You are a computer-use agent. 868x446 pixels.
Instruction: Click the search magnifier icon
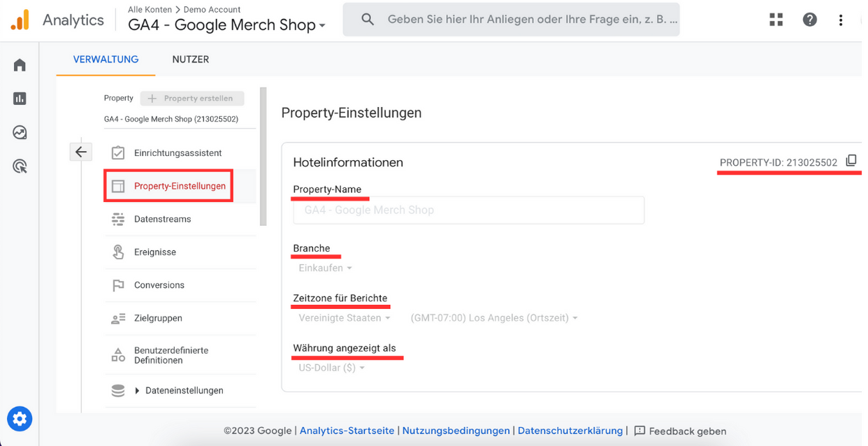coord(368,20)
